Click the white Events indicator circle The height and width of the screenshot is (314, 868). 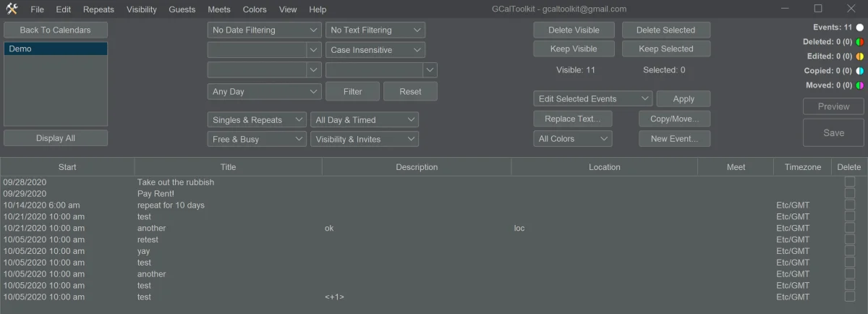859,27
